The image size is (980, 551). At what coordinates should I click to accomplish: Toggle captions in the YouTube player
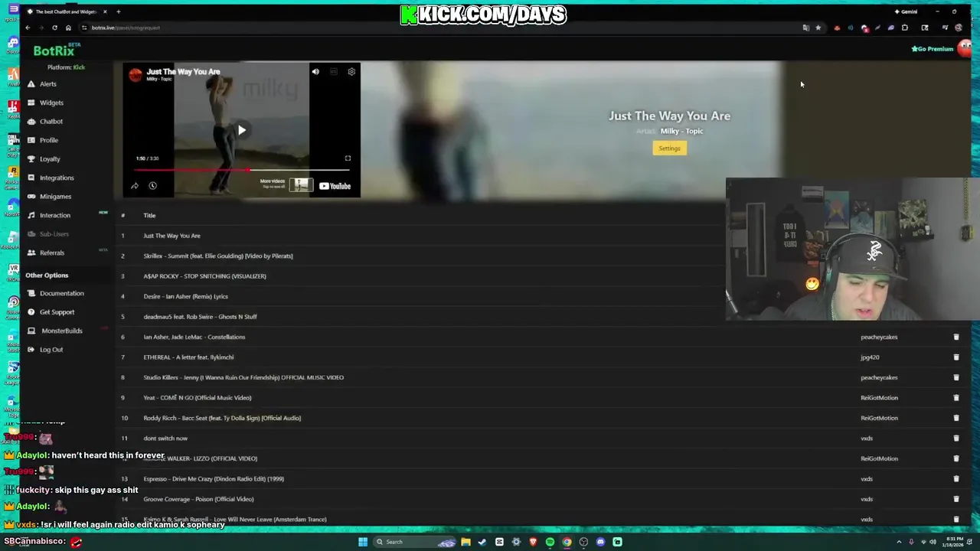tap(334, 72)
